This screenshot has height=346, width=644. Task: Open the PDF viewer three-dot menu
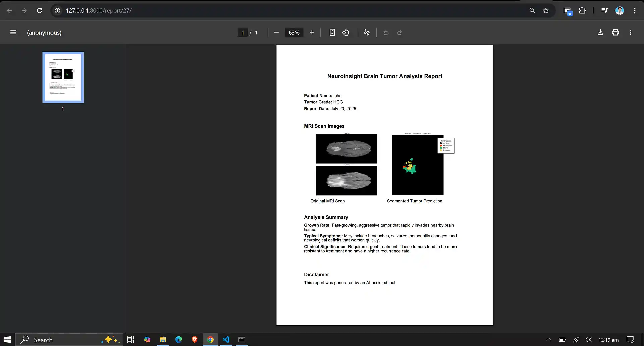630,32
